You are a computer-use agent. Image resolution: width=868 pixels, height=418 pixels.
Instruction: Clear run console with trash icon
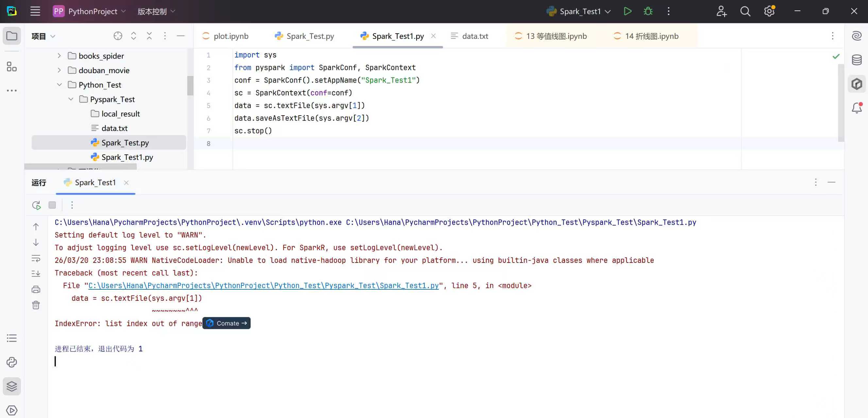click(x=36, y=305)
